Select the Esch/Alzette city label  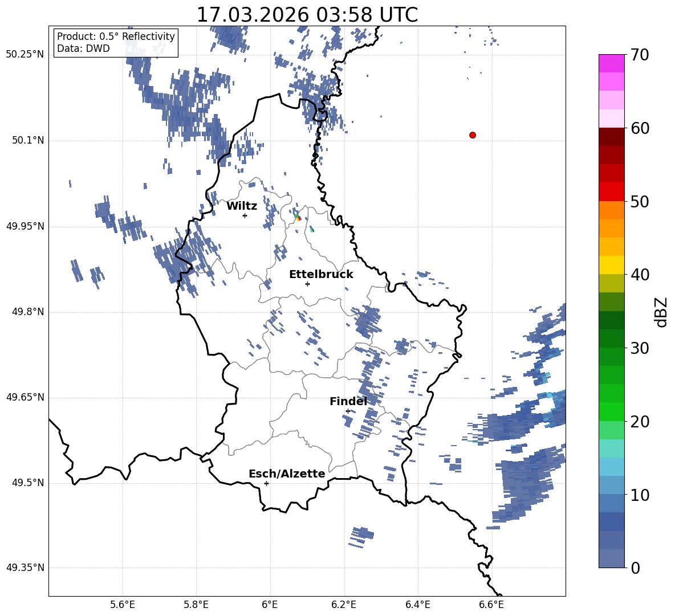pos(287,474)
